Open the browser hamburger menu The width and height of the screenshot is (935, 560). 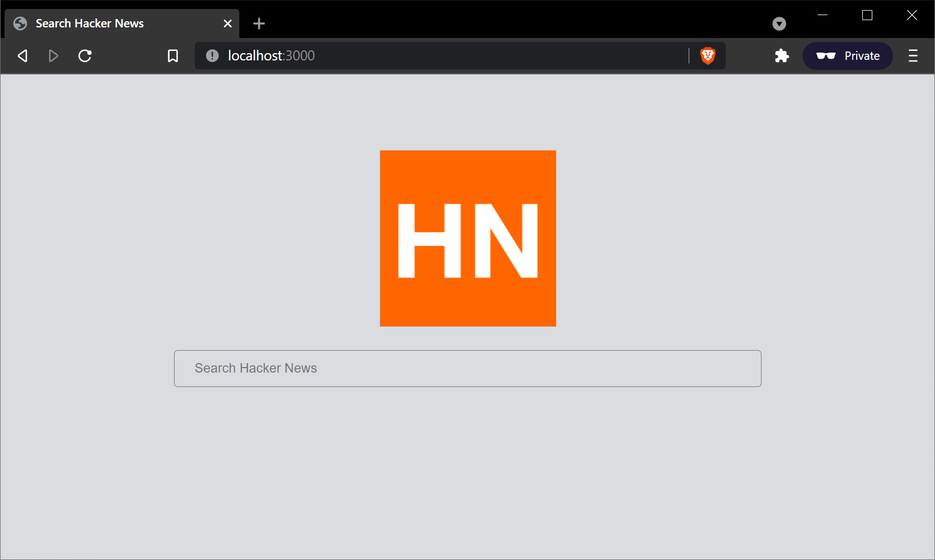point(913,55)
